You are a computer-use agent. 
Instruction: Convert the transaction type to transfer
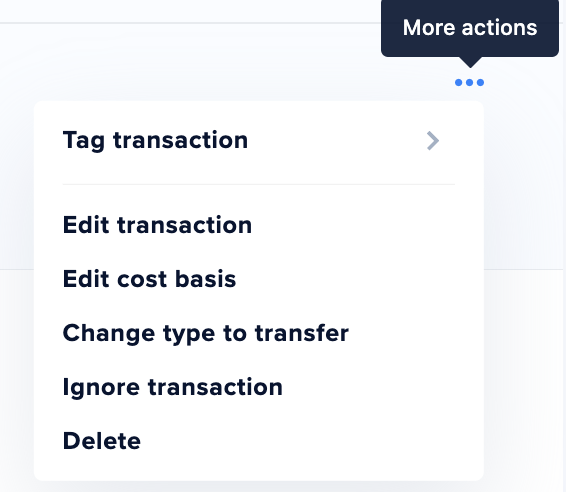(259, 333)
